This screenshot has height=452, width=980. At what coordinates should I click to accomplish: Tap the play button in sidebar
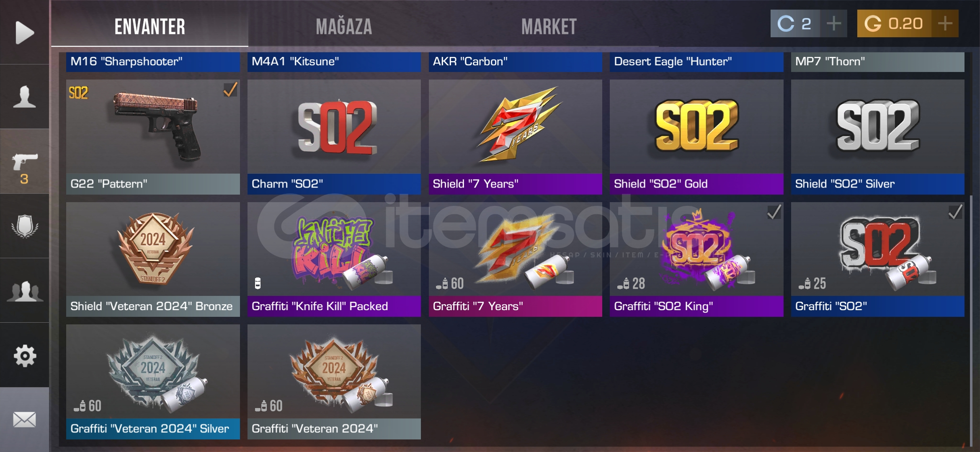(x=24, y=32)
